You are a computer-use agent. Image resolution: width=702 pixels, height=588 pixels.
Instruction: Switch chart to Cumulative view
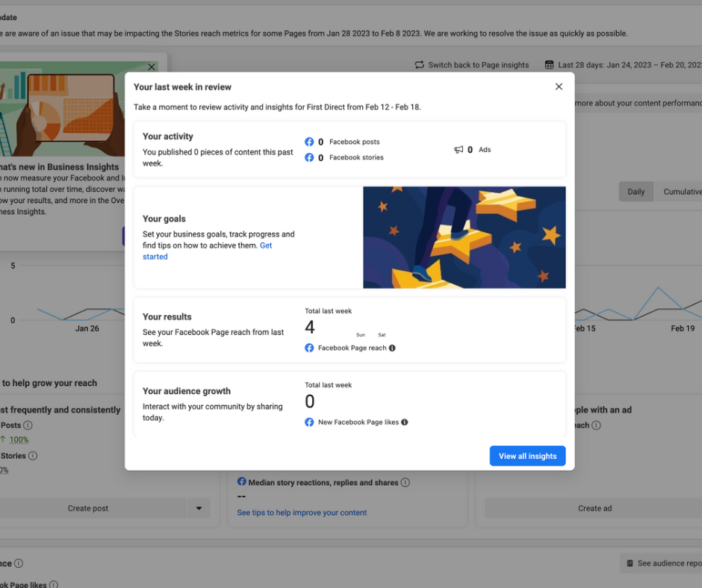click(681, 192)
